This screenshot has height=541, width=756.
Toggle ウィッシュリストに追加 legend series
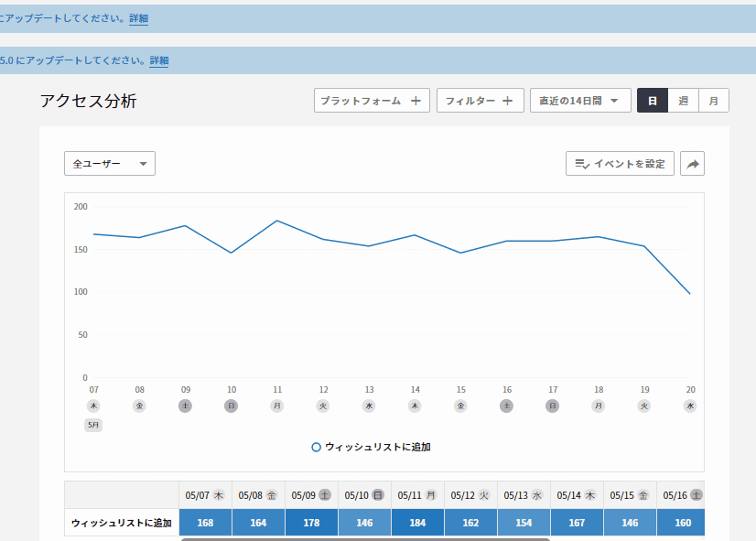[x=372, y=447]
